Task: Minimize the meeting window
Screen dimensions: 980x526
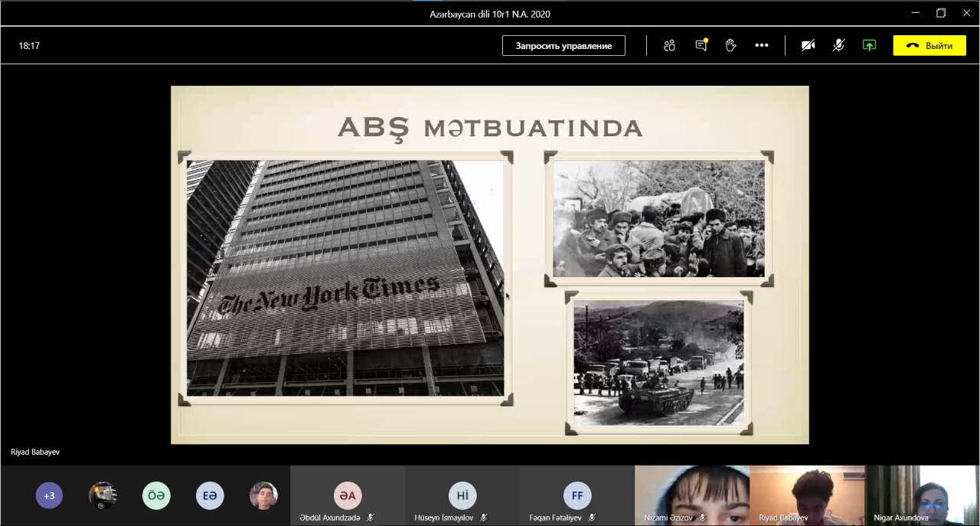Action: point(916,13)
